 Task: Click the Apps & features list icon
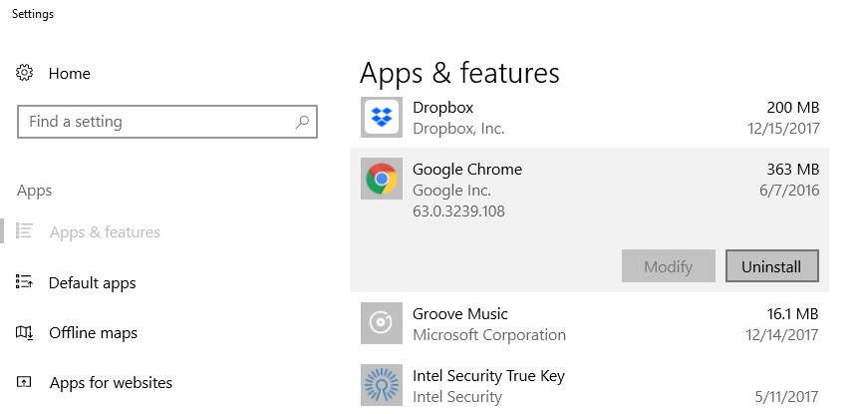pyautogui.click(x=24, y=231)
